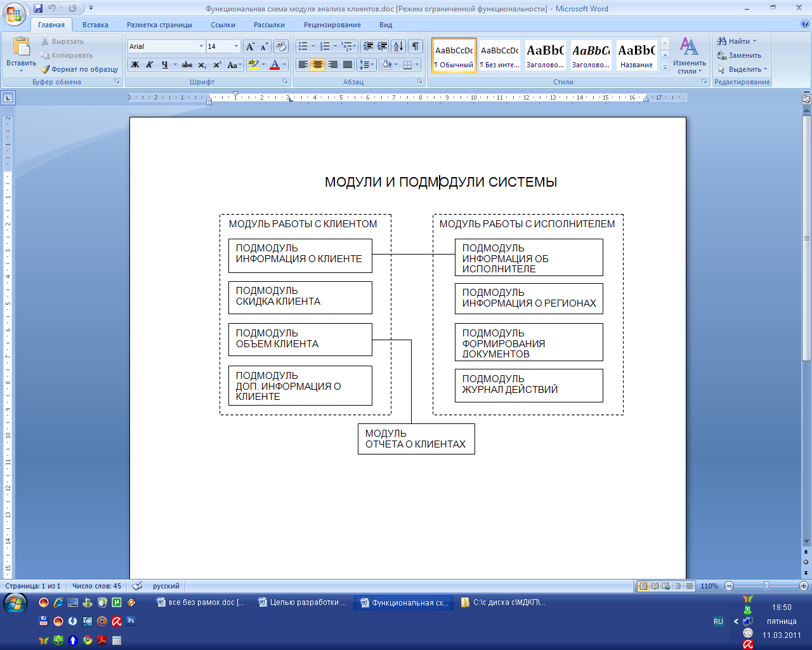The image size is (812, 650).
Task: Select the Название style
Action: (x=636, y=55)
